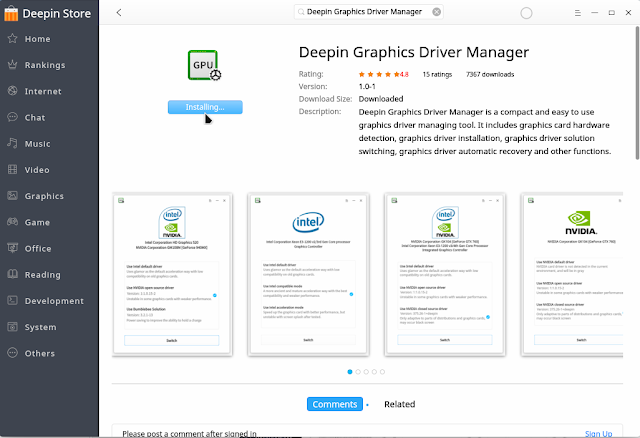Click the 'Please post a comment' text
Viewport: 640px width, 438px height.
[x=189, y=434]
